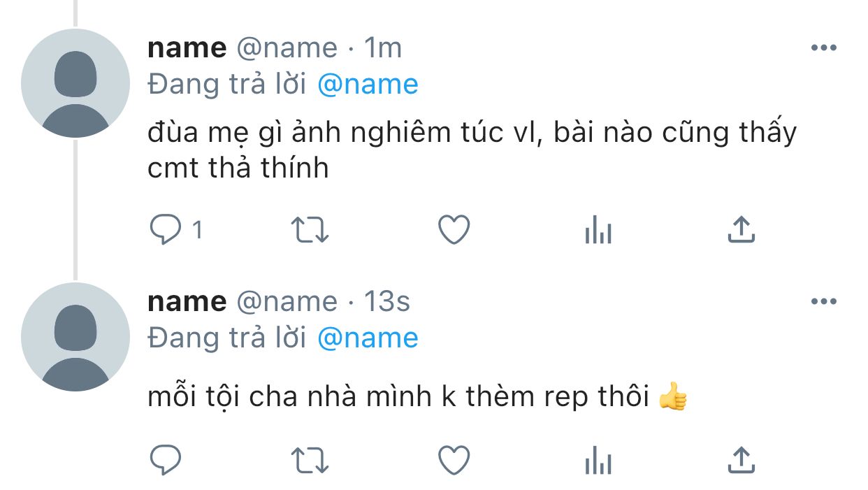Viewport: 868px width, 490px height.
Task: Like the tweet with thumbs-up emoji
Action: click(x=454, y=461)
